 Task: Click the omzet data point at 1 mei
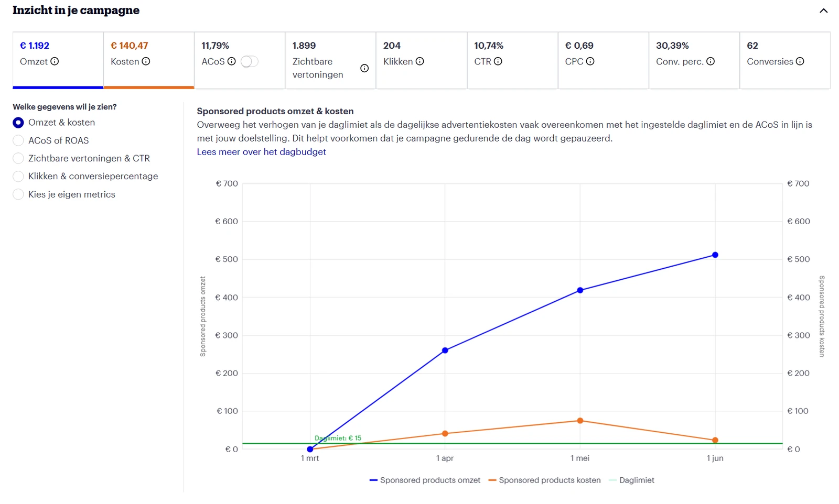(x=580, y=290)
